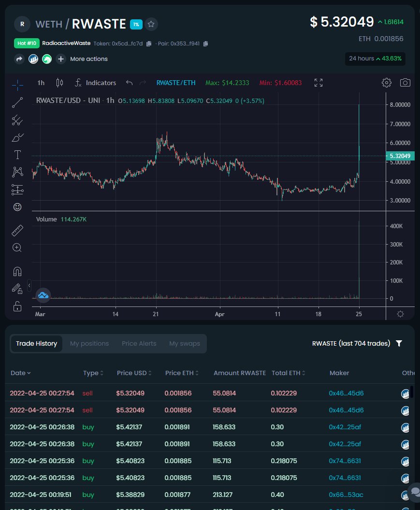Add RWASTE pair to favorites star
The width and height of the screenshot is (420, 510).
coord(151,24)
